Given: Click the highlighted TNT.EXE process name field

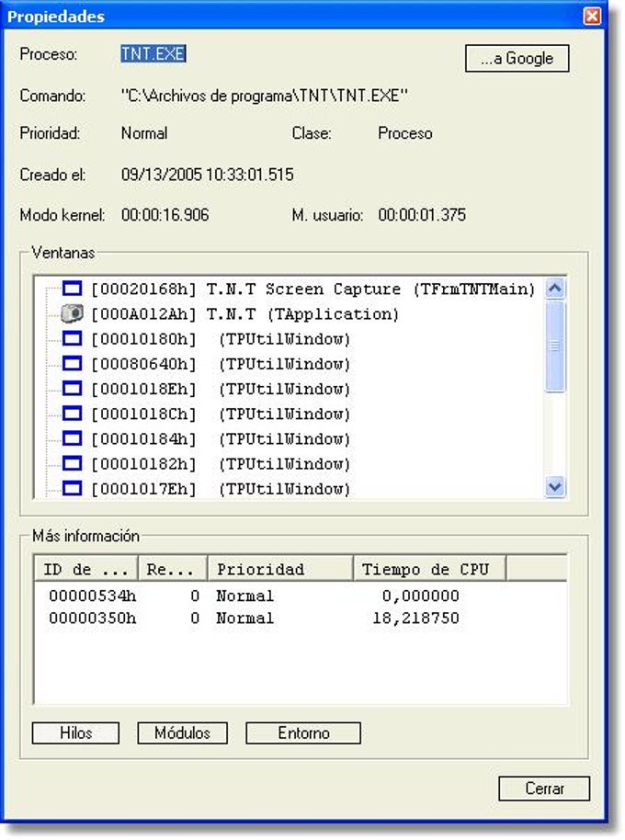Looking at the screenshot, I should (x=153, y=54).
